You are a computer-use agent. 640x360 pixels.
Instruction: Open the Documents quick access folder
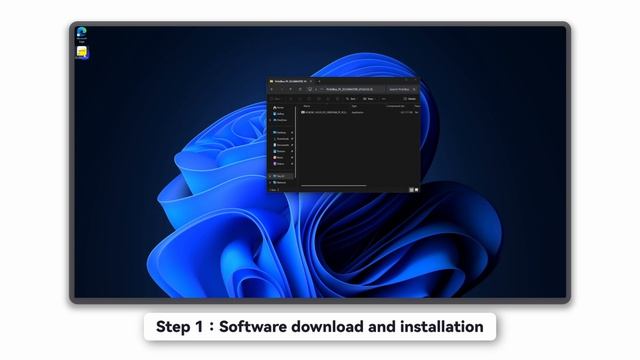coord(282,145)
